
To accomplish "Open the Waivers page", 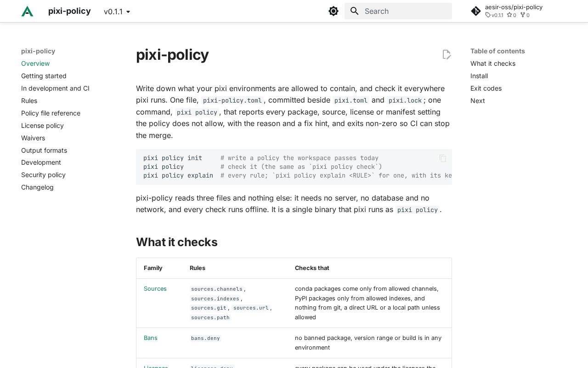I will click(x=33, y=138).
